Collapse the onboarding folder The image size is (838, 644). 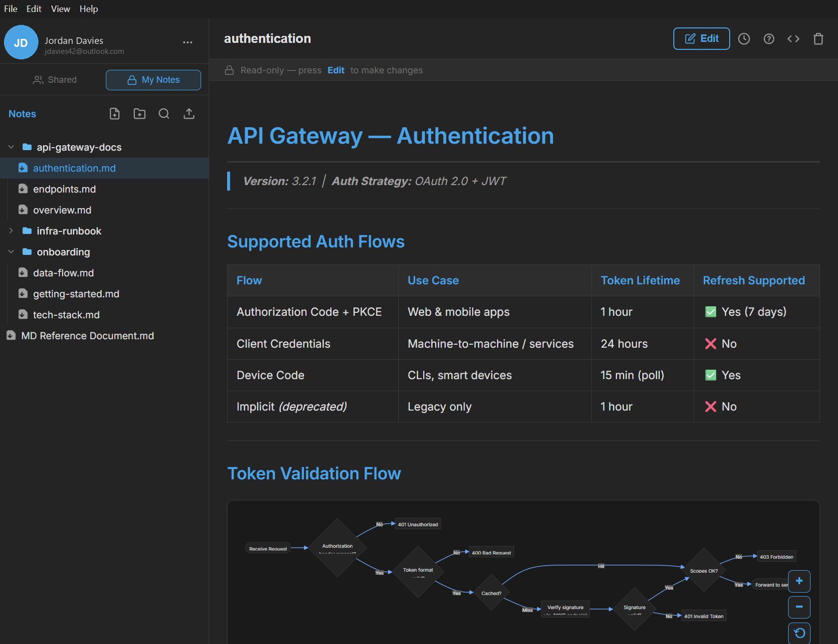11,252
